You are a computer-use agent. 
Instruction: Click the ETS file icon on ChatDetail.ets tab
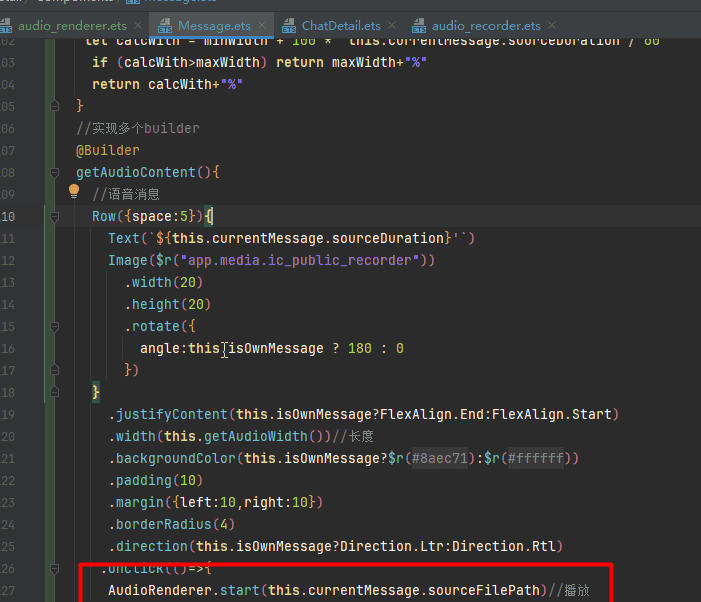point(289,26)
